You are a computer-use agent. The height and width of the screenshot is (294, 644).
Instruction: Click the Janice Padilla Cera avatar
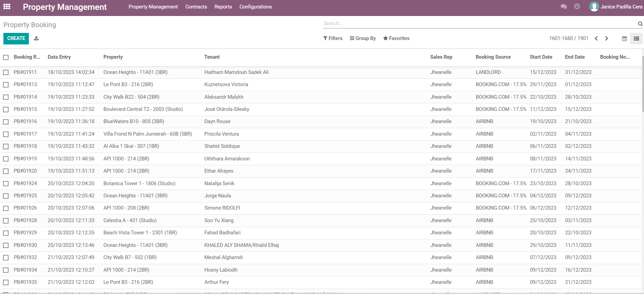coord(594,6)
